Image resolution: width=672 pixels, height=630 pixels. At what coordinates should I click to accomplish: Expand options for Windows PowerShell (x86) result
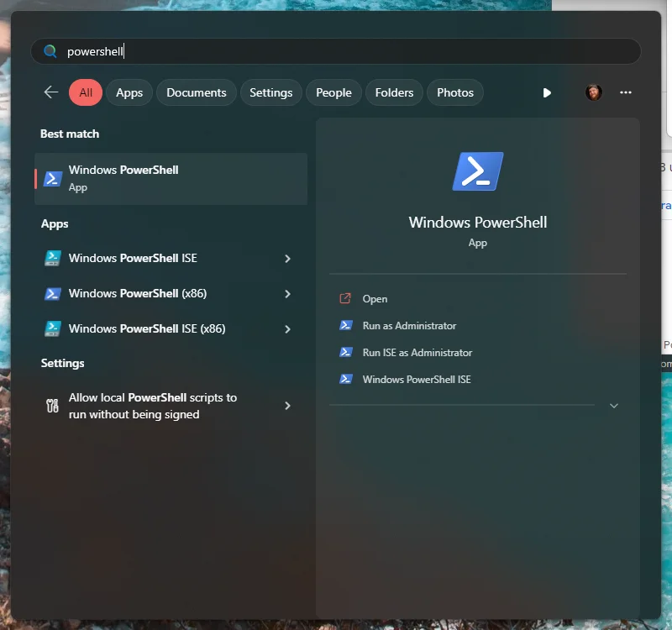click(x=287, y=294)
